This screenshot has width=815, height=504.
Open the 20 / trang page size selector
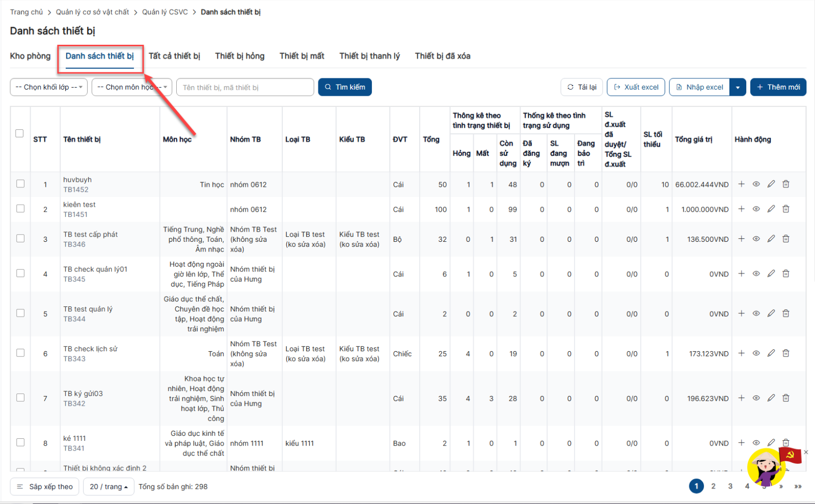coord(108,487)
